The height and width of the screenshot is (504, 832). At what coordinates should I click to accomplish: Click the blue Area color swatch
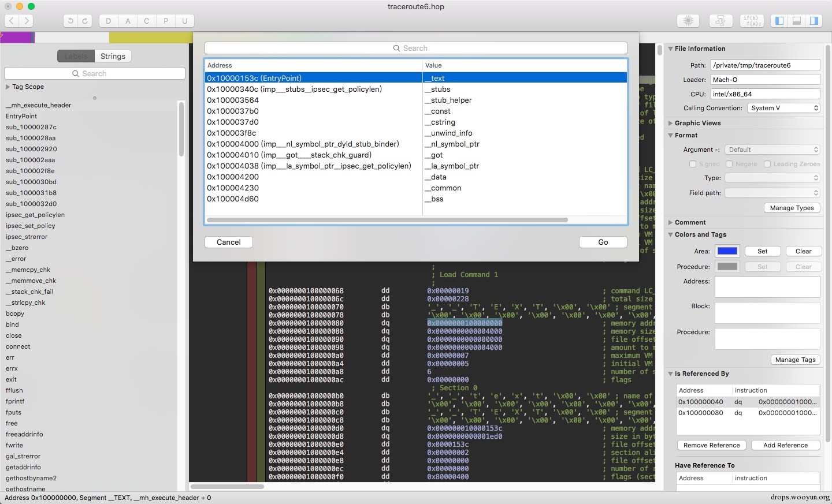727,251
